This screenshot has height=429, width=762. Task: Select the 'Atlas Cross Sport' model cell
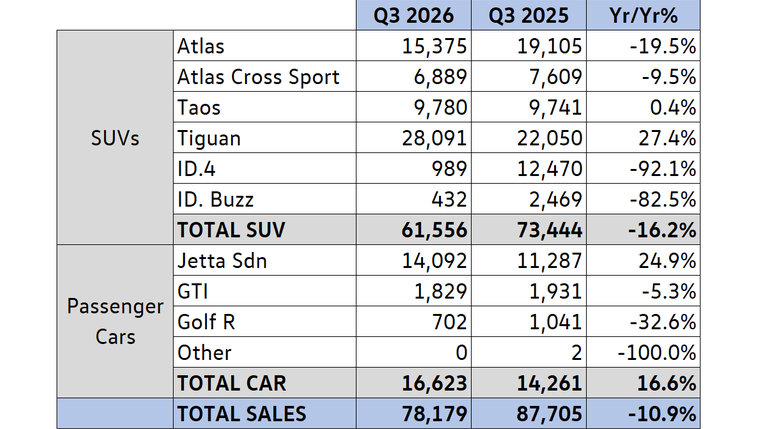(265, 77)
